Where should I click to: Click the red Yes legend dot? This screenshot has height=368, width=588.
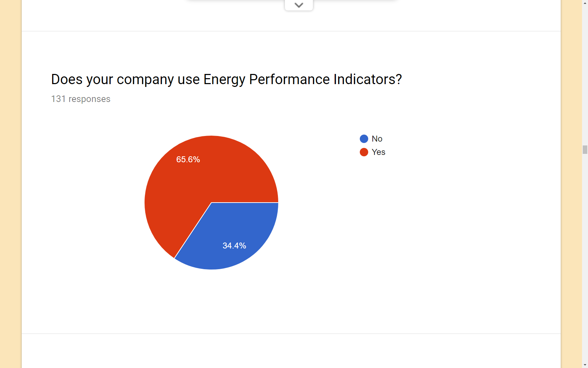(364, 152)
